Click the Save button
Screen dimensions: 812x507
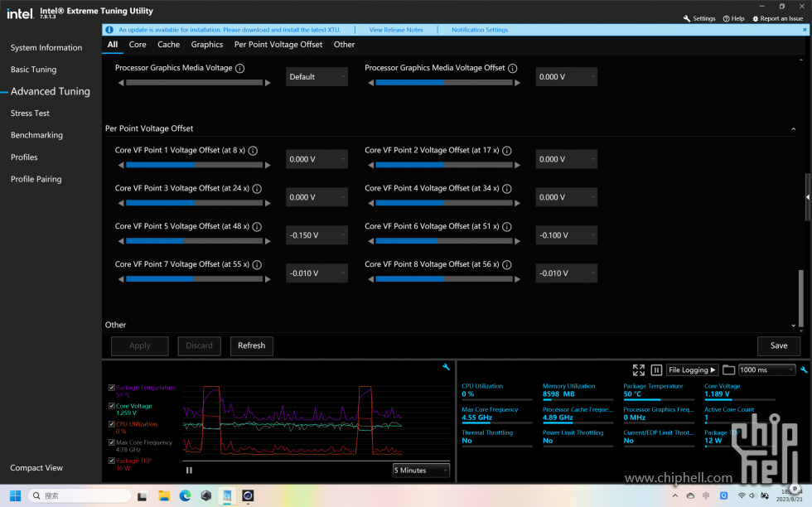tap(779, 346)
